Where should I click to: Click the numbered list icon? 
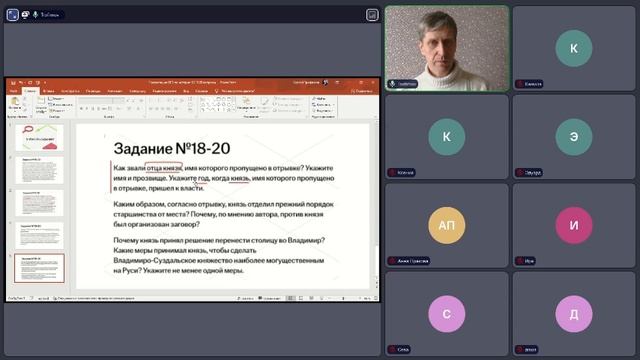click(x=159, y=100)
